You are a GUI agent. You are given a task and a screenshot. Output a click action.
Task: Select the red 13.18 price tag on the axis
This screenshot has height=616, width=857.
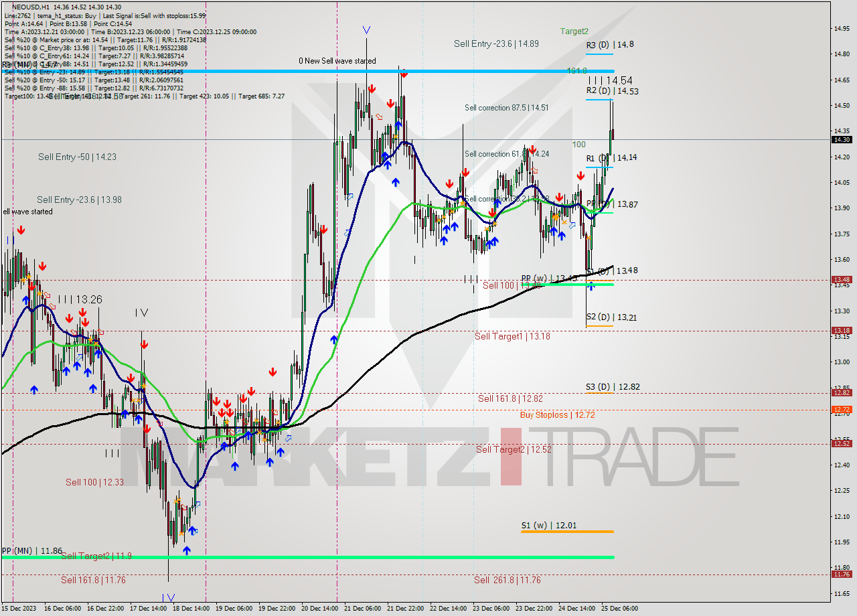(841, 331)
